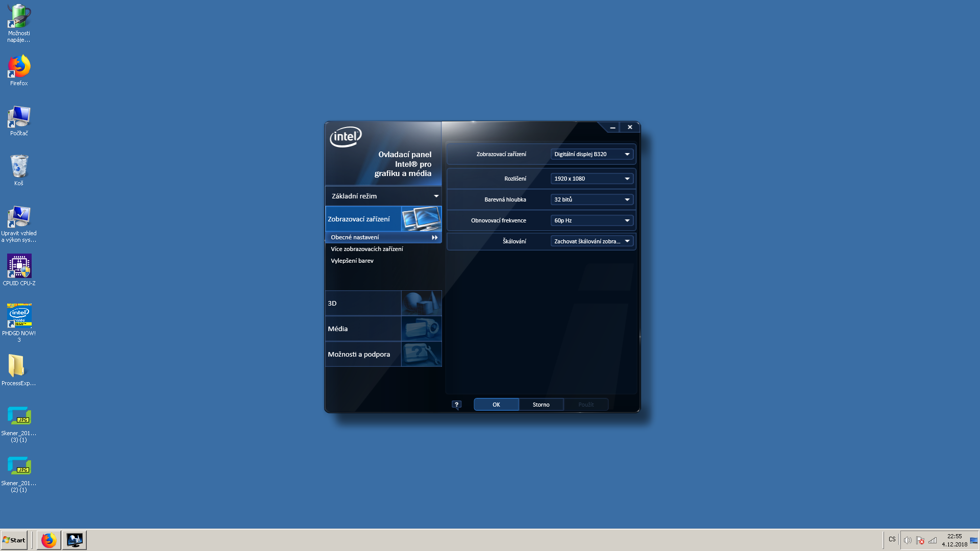Cancel changes with the Storno button
This screenshot has width=980, height=551.
click(541, 404)
